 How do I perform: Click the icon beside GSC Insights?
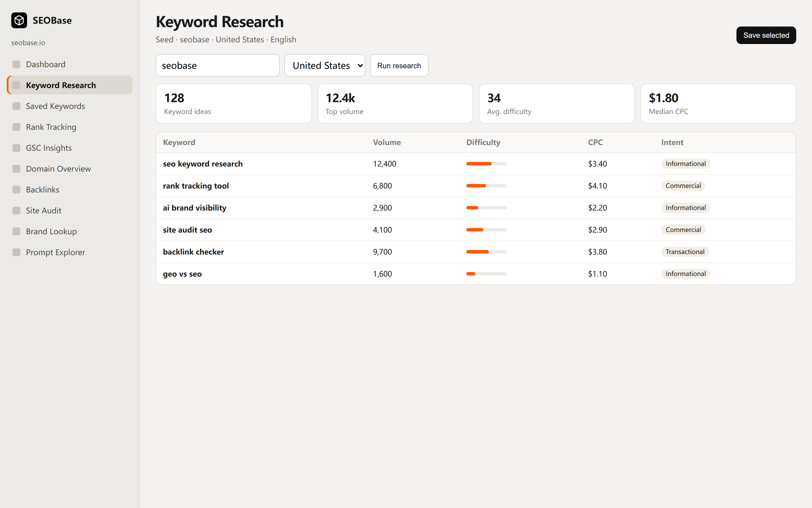[16, 148]
